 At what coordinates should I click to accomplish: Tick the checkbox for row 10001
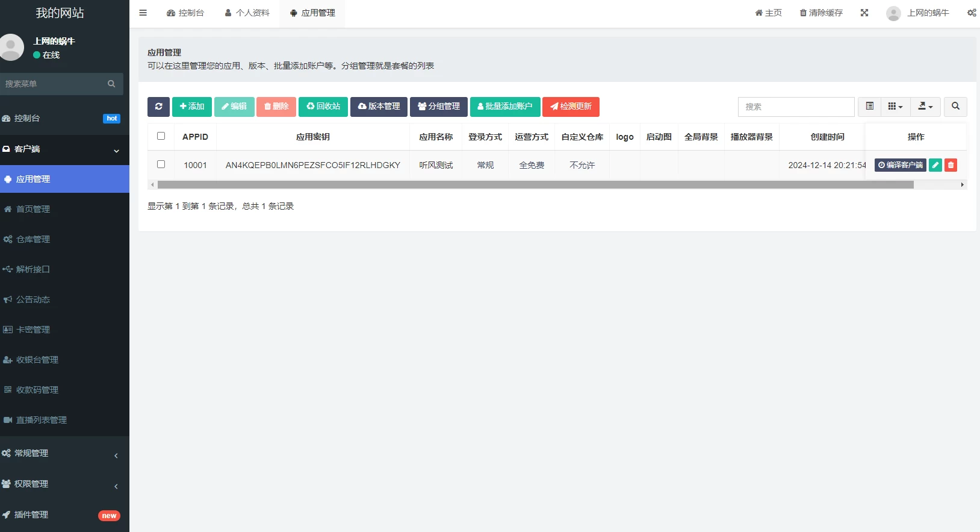(161, 164)
